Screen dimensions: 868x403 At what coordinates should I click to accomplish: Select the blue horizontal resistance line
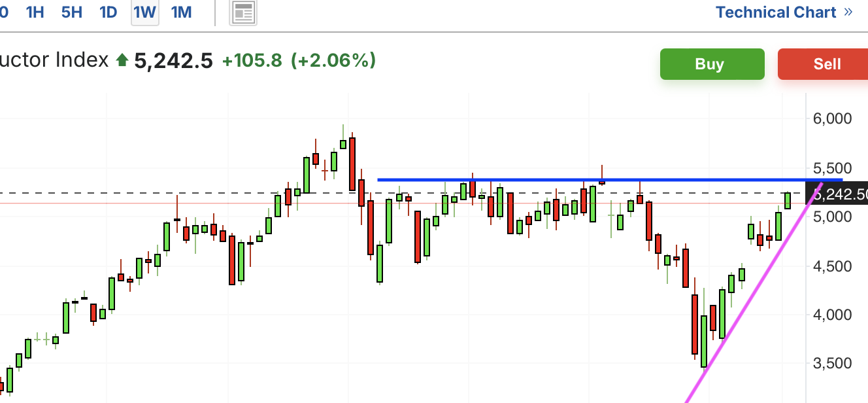[610, 179]
